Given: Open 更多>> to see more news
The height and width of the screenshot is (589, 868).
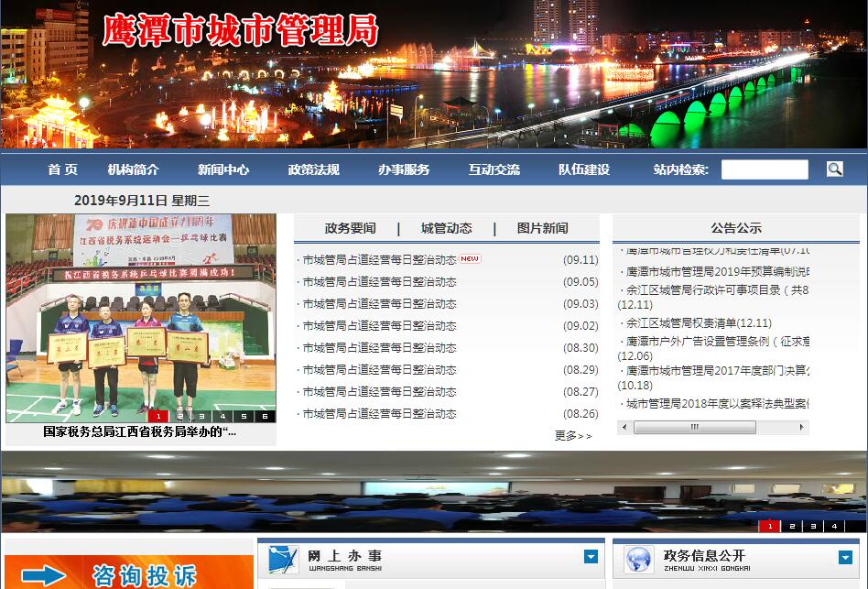Looking at the screenshot, I should click(x=573, y=436).
